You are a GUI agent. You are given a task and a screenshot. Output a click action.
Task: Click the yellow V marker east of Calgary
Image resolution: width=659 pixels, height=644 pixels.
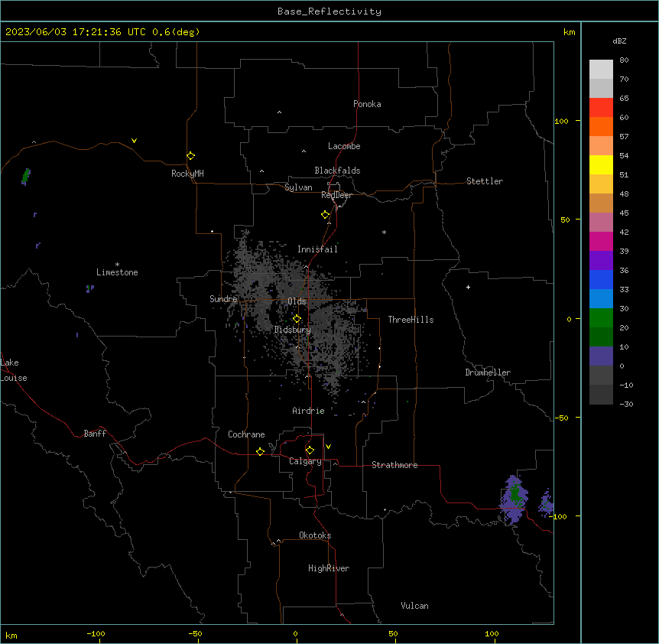[x=328, y=447]
